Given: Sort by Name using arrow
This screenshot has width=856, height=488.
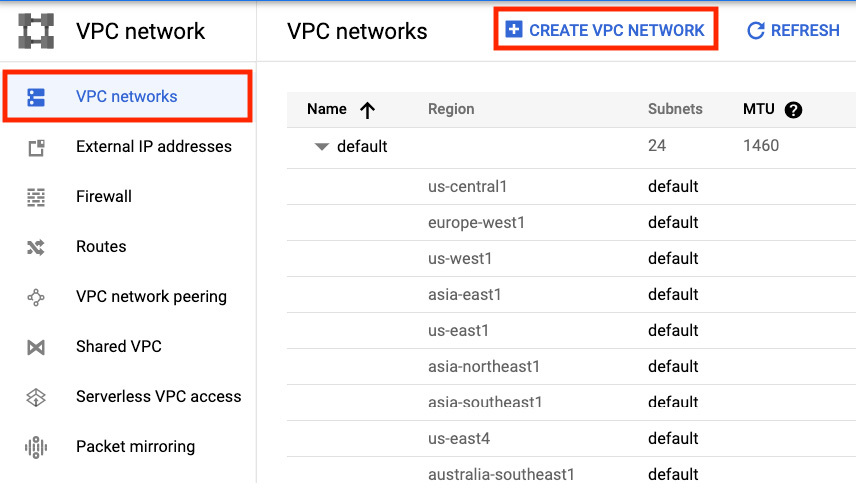Looking at the screenshot, I should coord(367,110).
